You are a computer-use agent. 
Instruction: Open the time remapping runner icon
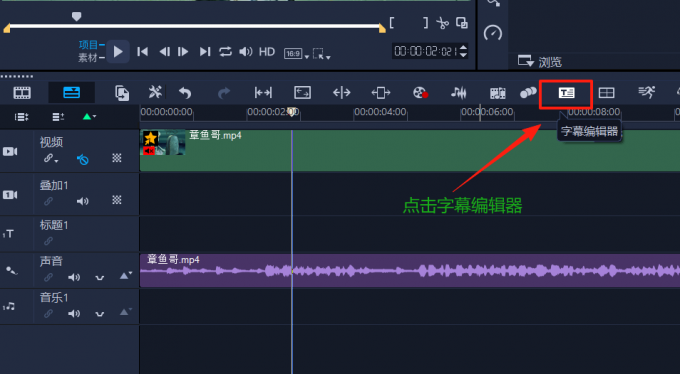pyautogui.click(x=646, y=92)
